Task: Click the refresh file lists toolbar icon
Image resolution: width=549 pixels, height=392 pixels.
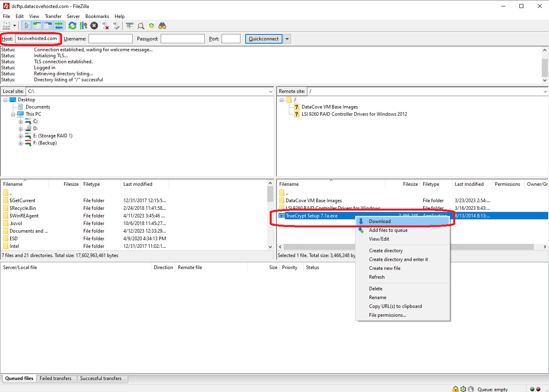Action: click(72, 26)
